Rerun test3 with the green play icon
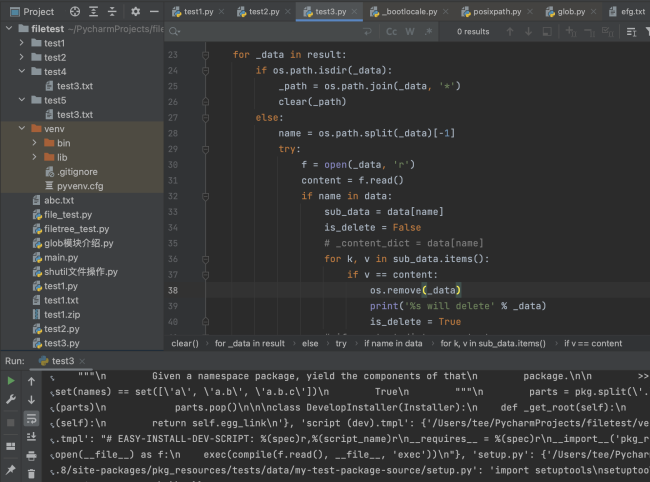Viewport: 650px width, 482px height. point(11,381)
